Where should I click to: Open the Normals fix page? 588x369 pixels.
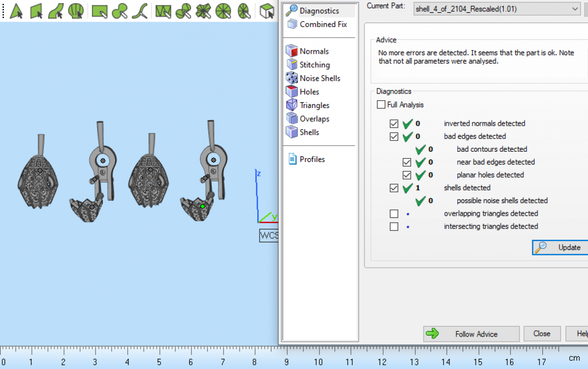[314, 51]
